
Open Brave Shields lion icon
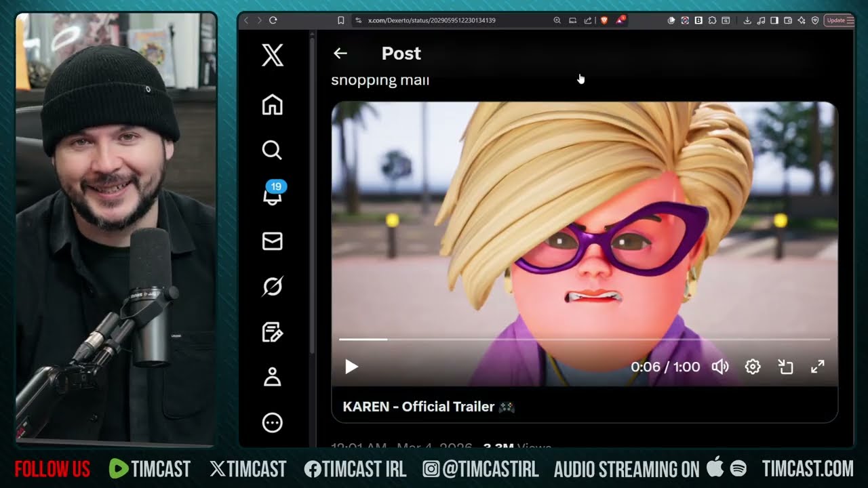(x=604, y=20)
